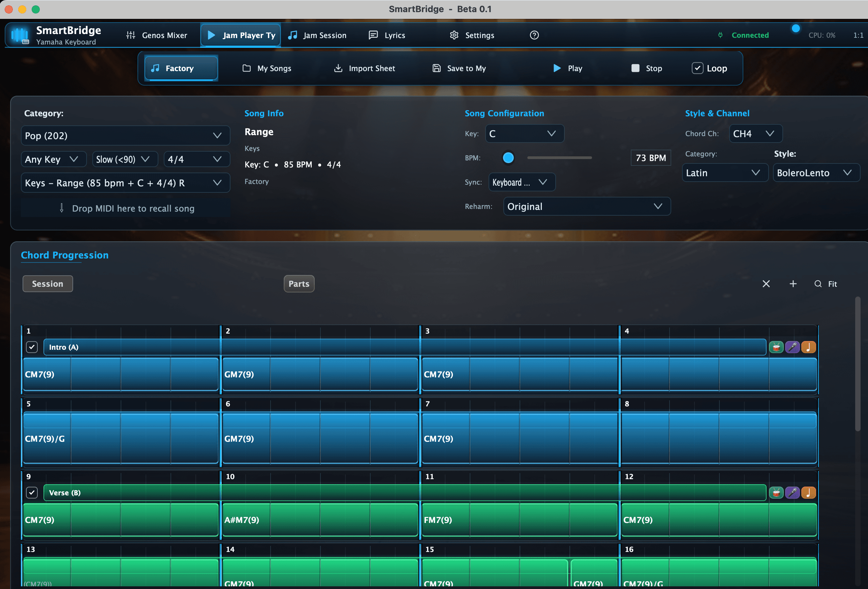Stop playback with the Stop button
Image resolution: width=868 pixels, height=589 pixels.
[647, 68]
